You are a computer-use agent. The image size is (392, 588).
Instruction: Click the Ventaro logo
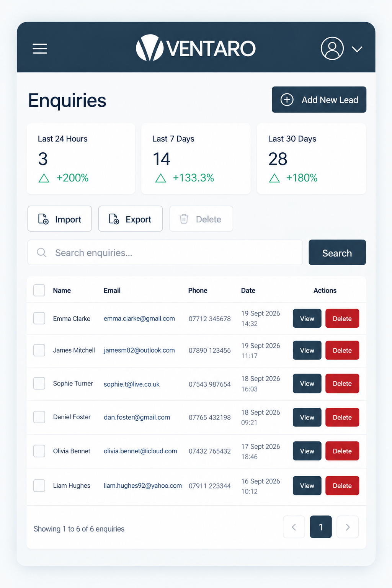tap(196, 48)
